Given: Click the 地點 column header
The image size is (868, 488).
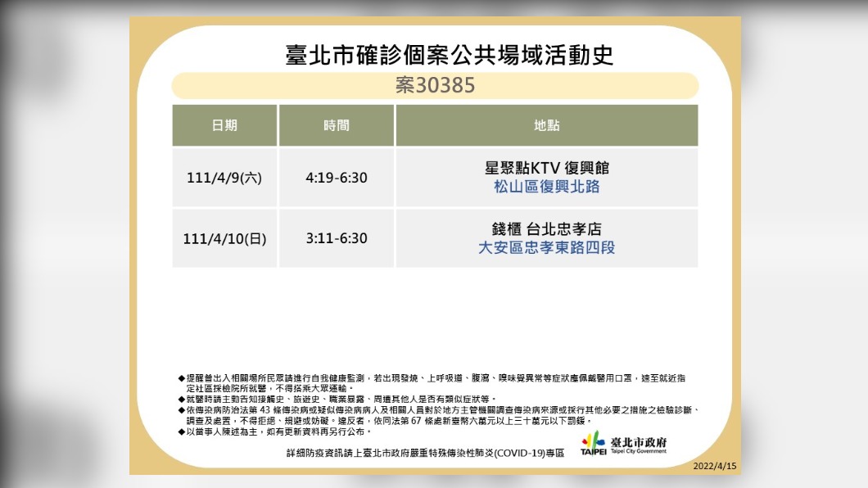Looking at the screenshot, I should coord(547,125).
